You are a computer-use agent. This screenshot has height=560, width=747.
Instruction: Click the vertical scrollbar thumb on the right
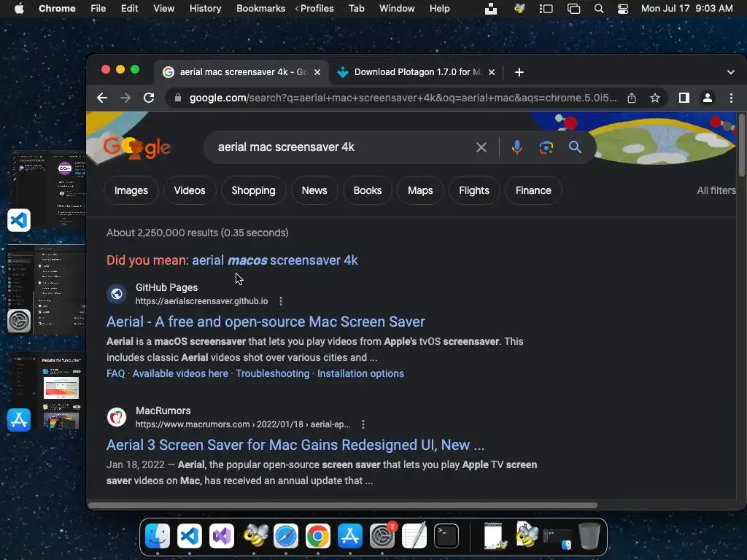click(x=742, y=145)
